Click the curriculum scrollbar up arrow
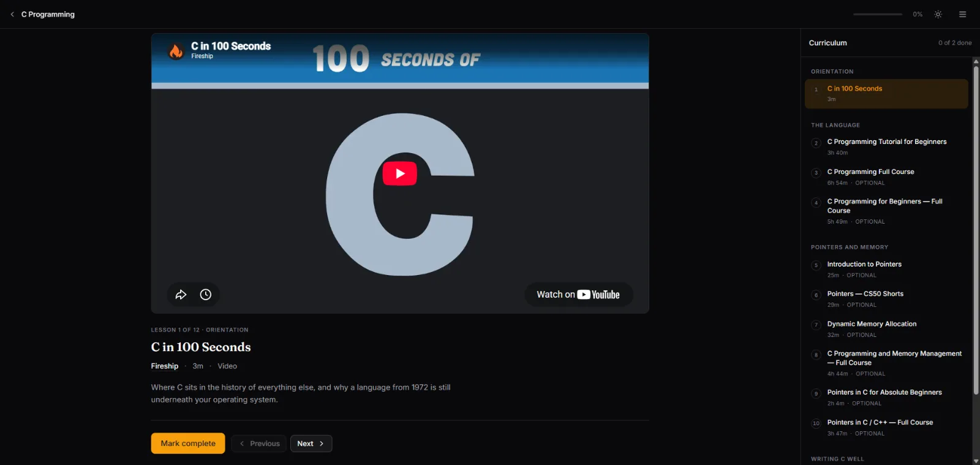Viewport: 980px width, 465px height. [x=976, y=61]
